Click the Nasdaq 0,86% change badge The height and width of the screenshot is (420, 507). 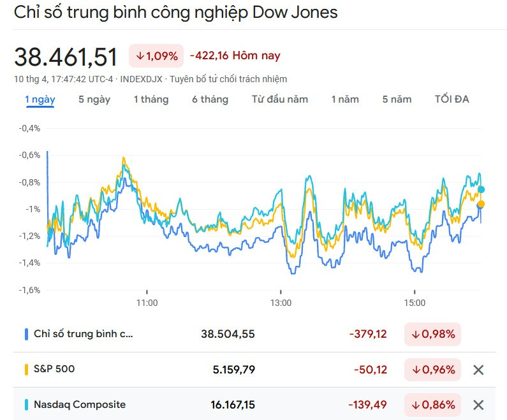click(x=433, y=405)
